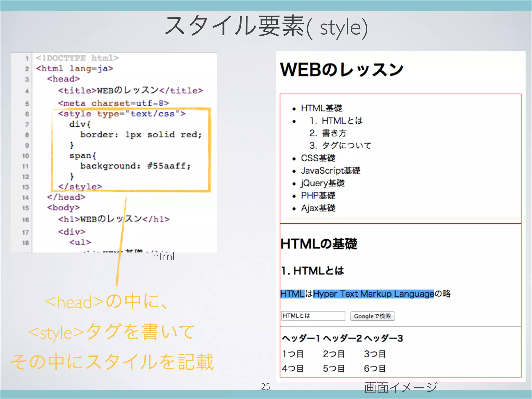Click highlighted 'Hyper Text Markup Language' text

(374, 294)
